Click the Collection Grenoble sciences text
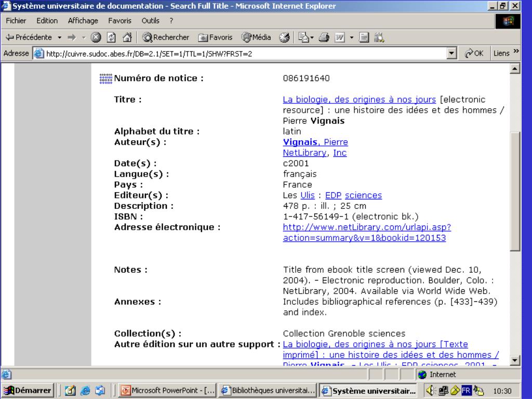 [x=344, y=334]
